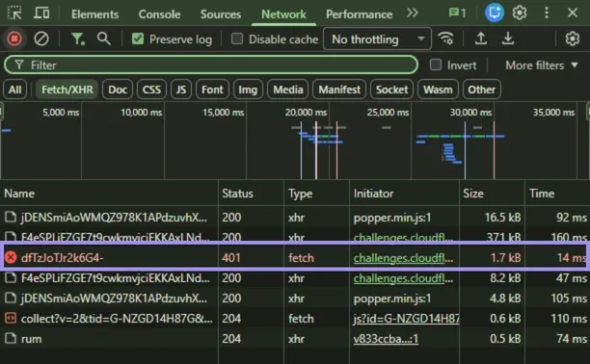The width and height of the screenshot is (590, 364).
Task: Open network conditions wifi icon
Action: tap(446, 39)
